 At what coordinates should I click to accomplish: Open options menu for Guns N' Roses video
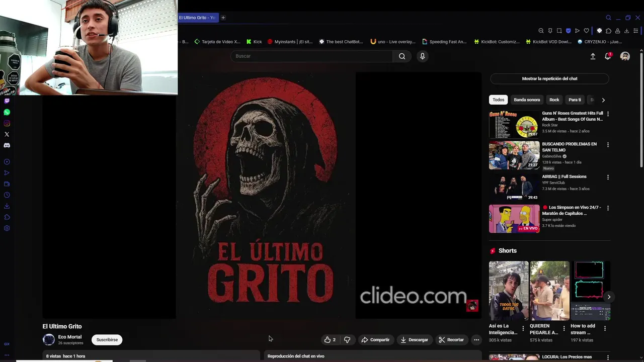coord(608,114)
